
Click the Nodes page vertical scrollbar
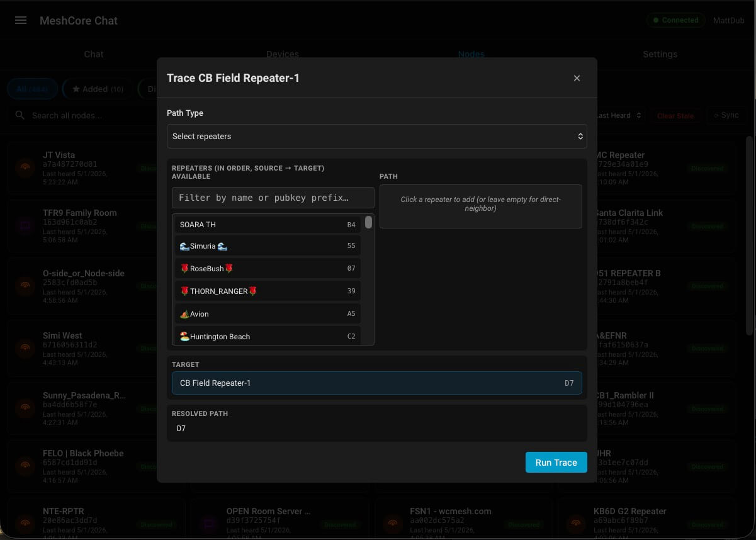[749, 235]
